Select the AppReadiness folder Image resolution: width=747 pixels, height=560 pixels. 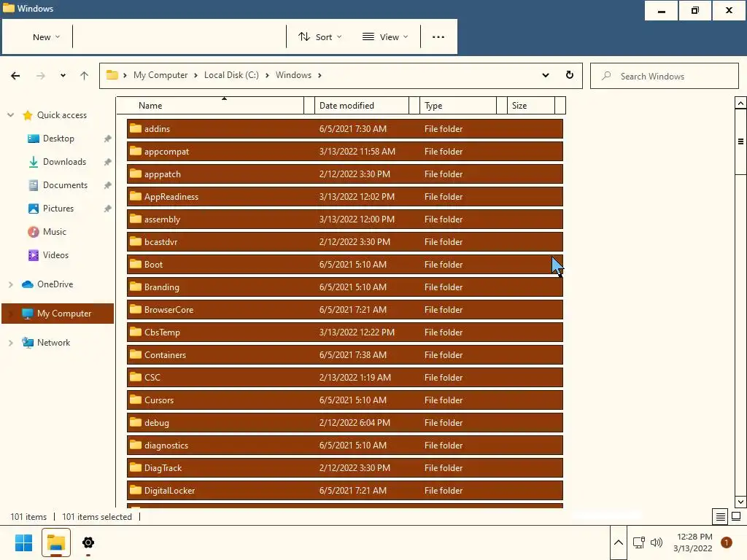(x=345, y=196)
